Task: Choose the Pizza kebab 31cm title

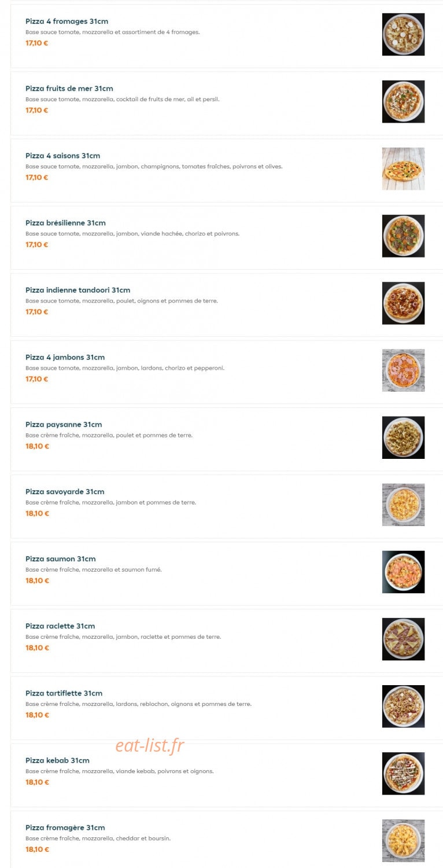Action: click(57, 760)
